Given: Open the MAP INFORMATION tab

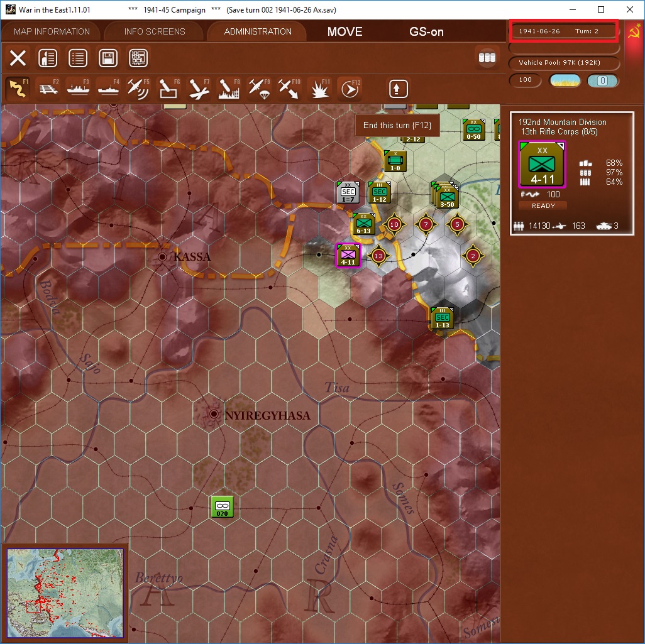Looking at the screenshot, I should click(52, 31).
